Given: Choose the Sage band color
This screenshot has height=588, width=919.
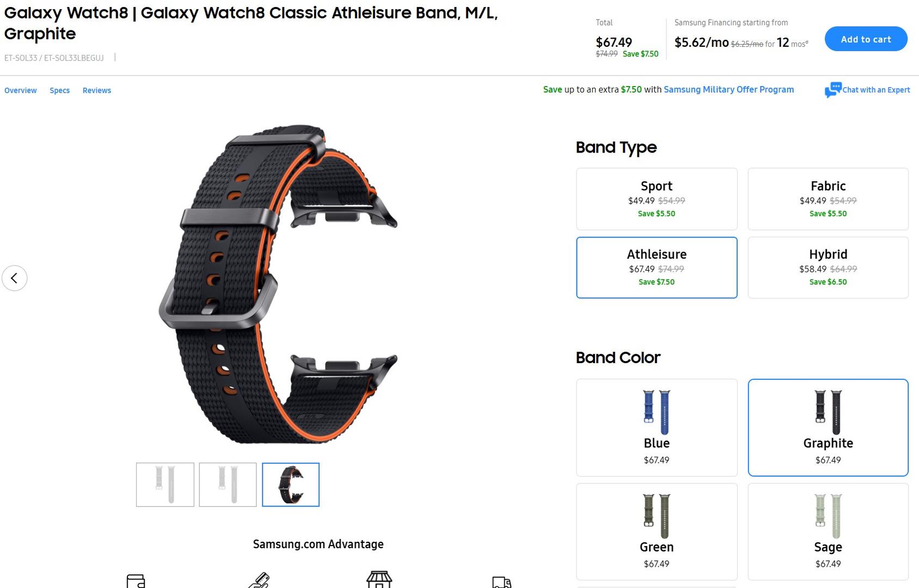Looking at the screenshot, I should click(828, 531).
